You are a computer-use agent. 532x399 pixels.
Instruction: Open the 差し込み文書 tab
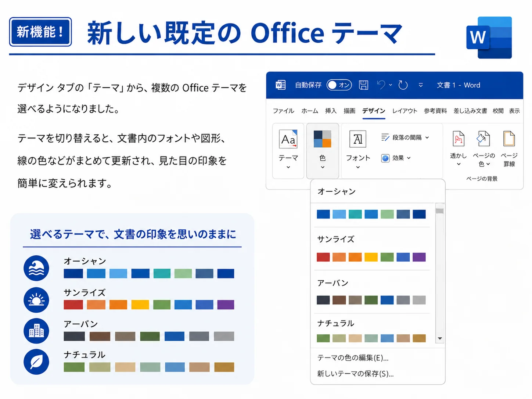point(470,111)
